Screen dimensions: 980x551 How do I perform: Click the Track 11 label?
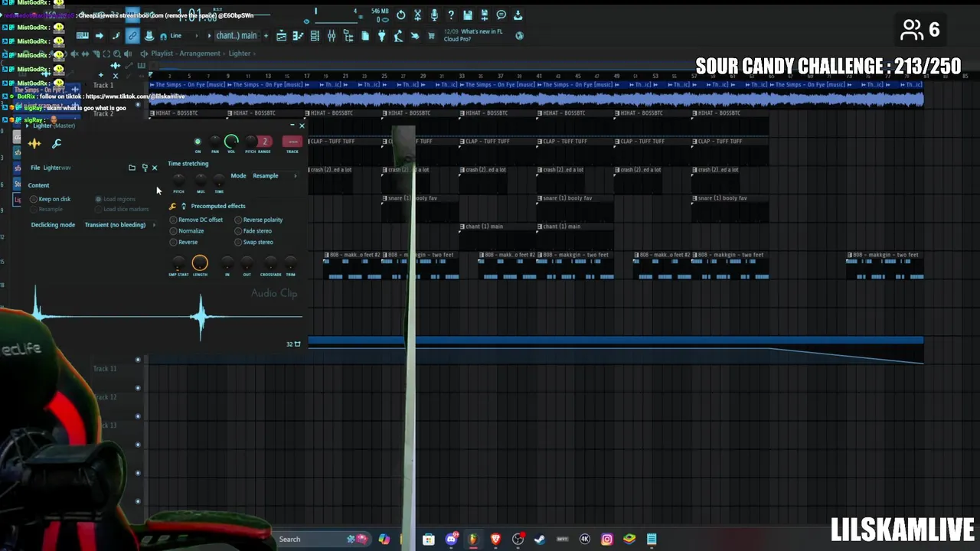coord(105,369)
